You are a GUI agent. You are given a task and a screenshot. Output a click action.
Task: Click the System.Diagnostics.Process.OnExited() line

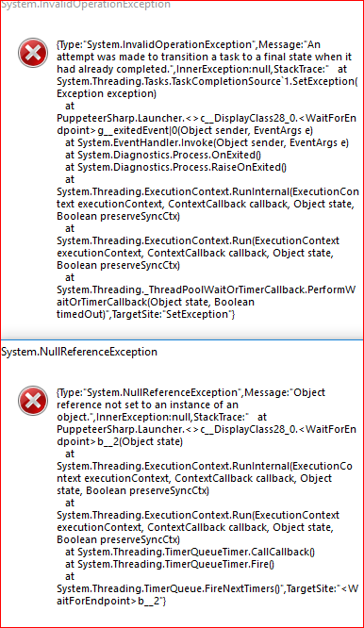pyautogui.click(x=163, y=155)
